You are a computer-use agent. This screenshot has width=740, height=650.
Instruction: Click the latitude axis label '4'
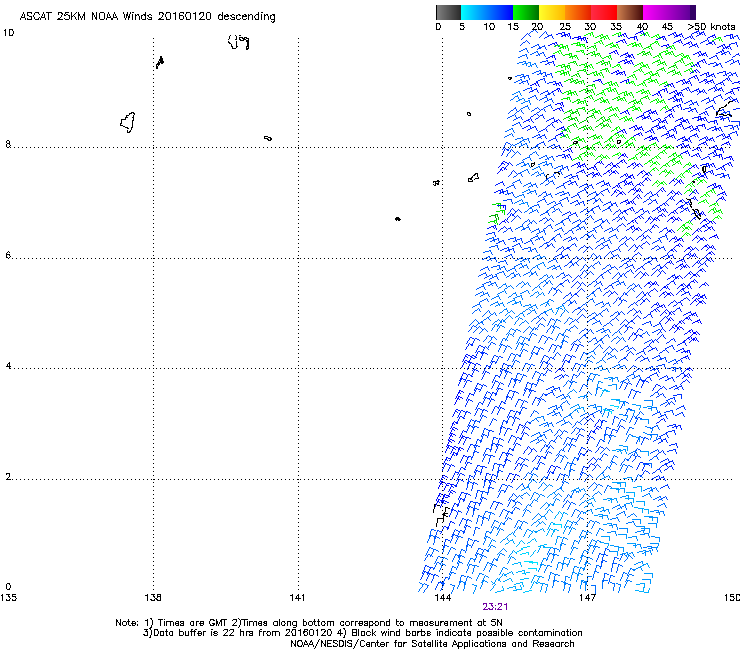[x=8, y=365]
